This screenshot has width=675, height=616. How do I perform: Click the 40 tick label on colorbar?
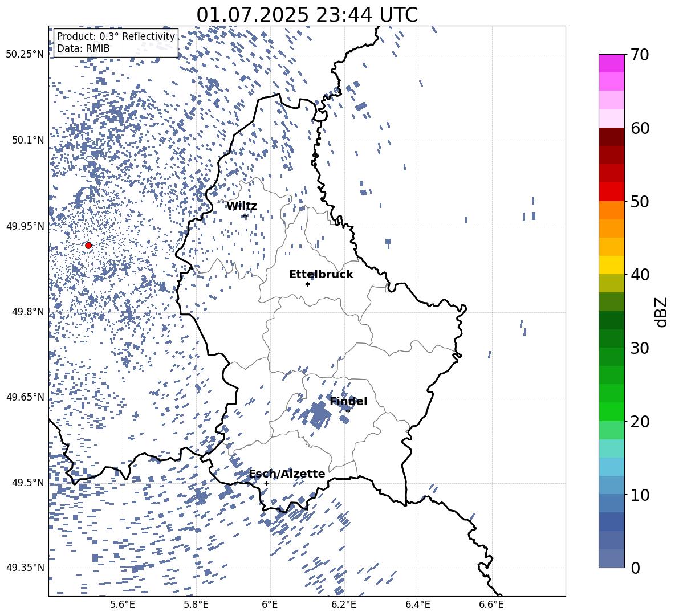pyautogui.click(x=640, y=275)
